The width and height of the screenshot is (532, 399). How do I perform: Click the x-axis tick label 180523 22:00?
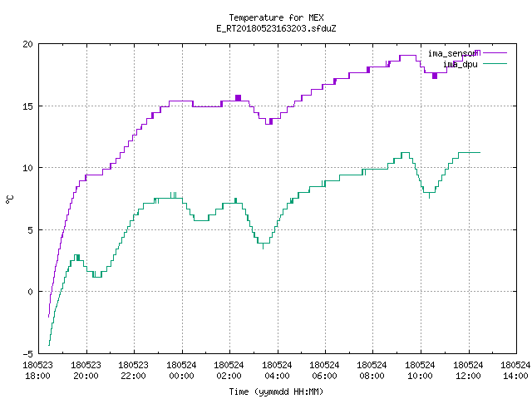133,371
